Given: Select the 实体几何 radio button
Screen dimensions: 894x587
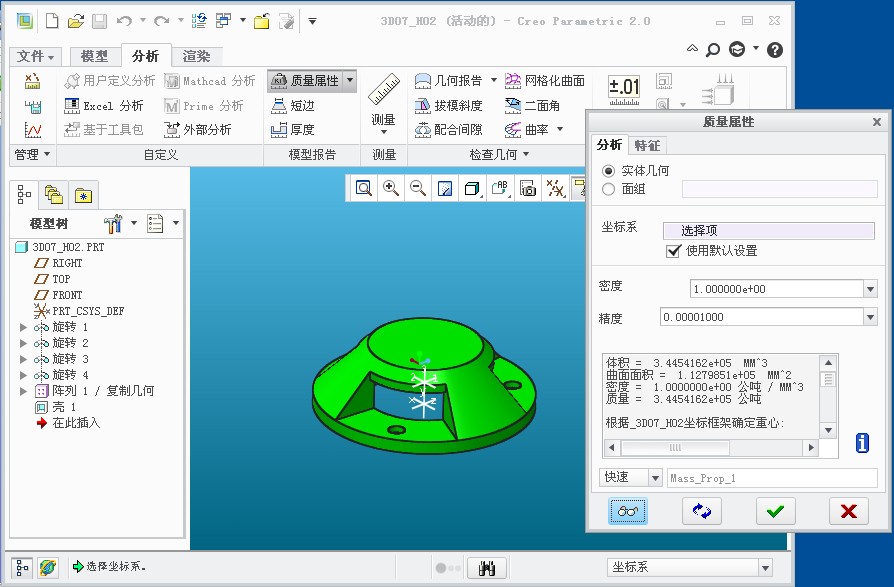Looking at the screenshot, I should tap(609, 171).
